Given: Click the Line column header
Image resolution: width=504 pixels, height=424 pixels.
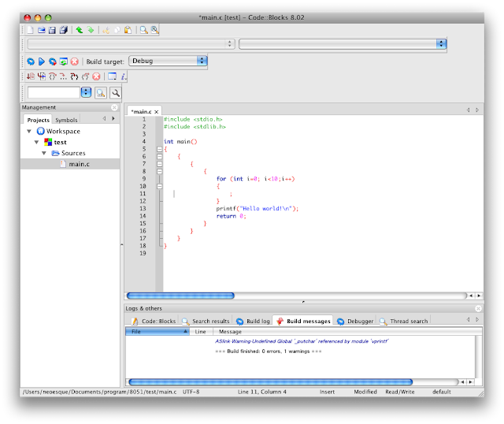Looking at the screenshot, I should tap(202, 331).
